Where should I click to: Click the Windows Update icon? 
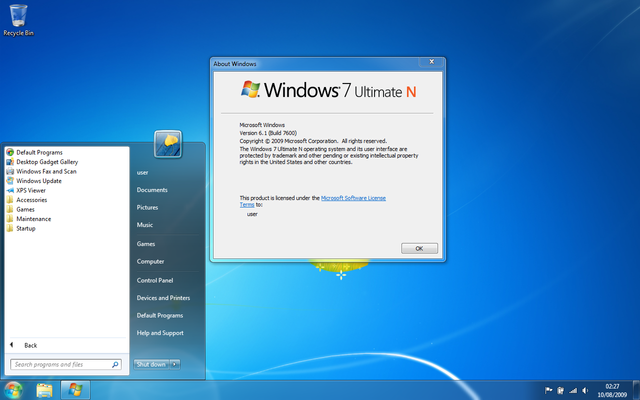coord(10,181)
